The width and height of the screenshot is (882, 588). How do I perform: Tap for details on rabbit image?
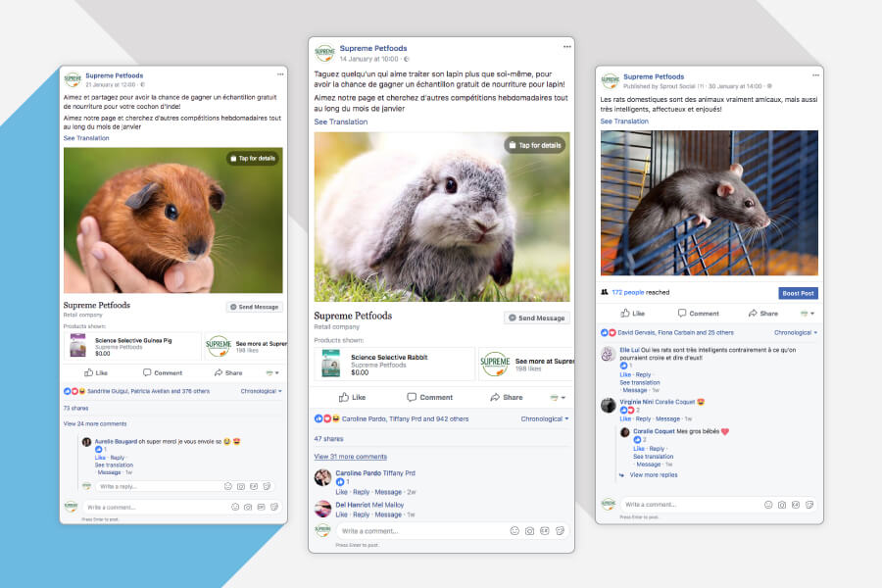535,145
